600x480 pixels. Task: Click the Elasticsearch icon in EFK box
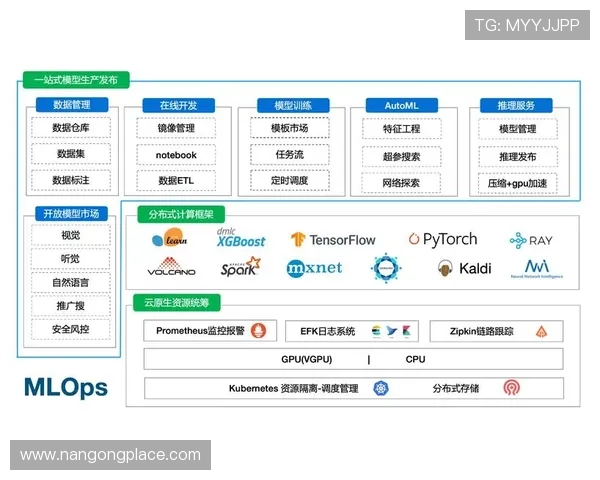[377, 331]
